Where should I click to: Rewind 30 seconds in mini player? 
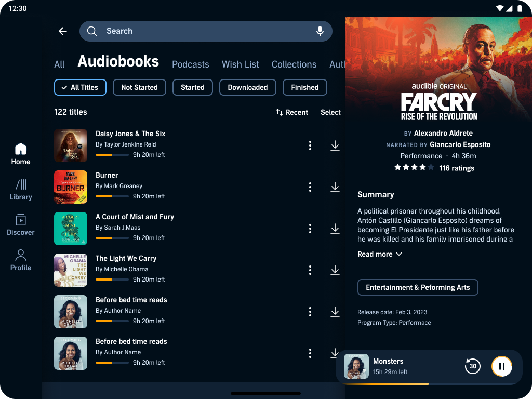pyautogui.click(x=472, y=366)
